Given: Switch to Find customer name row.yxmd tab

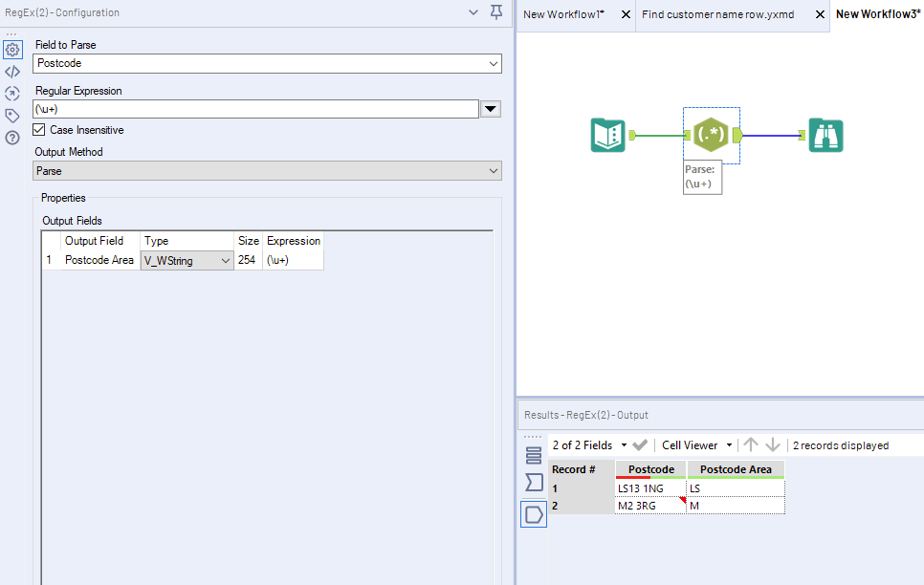Looking at the screenshot, I should point(717,14).
